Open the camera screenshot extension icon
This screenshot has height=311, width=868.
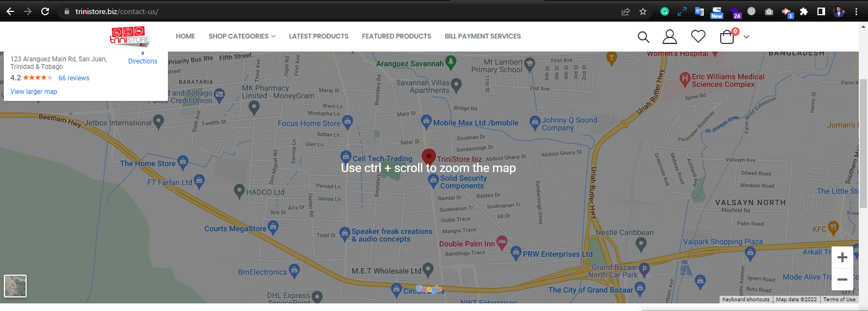pyautogui.click(x=769, y=11)
